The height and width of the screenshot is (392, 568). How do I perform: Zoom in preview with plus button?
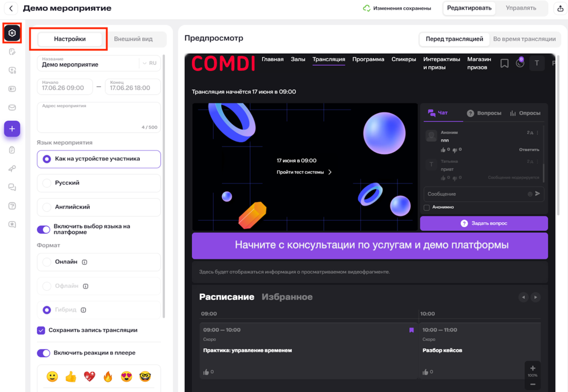(532, 368)
